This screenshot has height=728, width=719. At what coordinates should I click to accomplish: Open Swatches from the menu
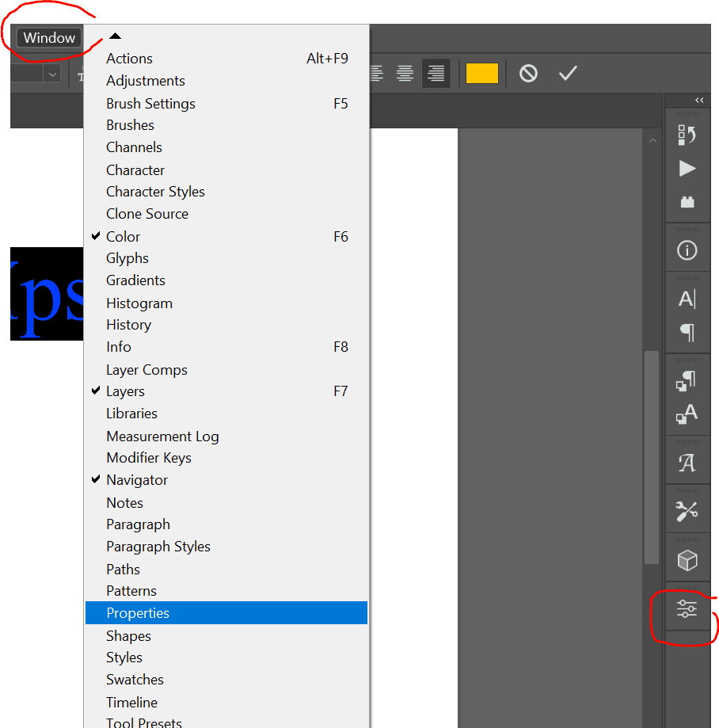[x=226, y=680]
